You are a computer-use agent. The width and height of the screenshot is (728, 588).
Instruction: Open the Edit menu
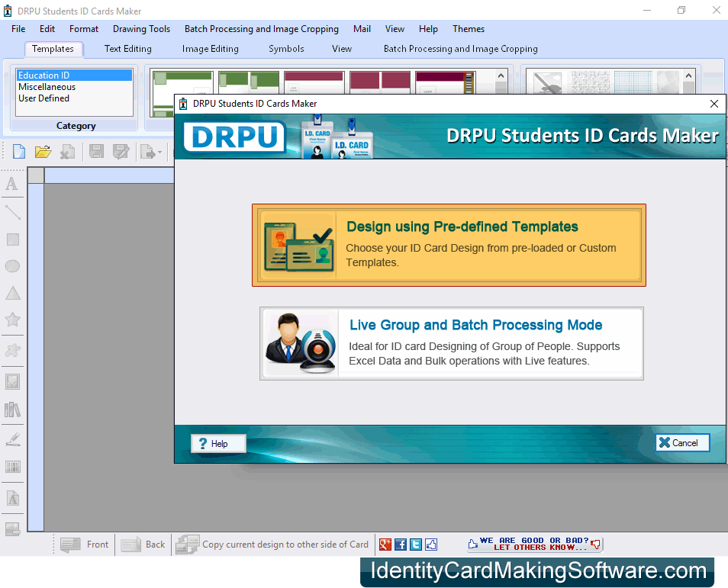click(47, 29)
